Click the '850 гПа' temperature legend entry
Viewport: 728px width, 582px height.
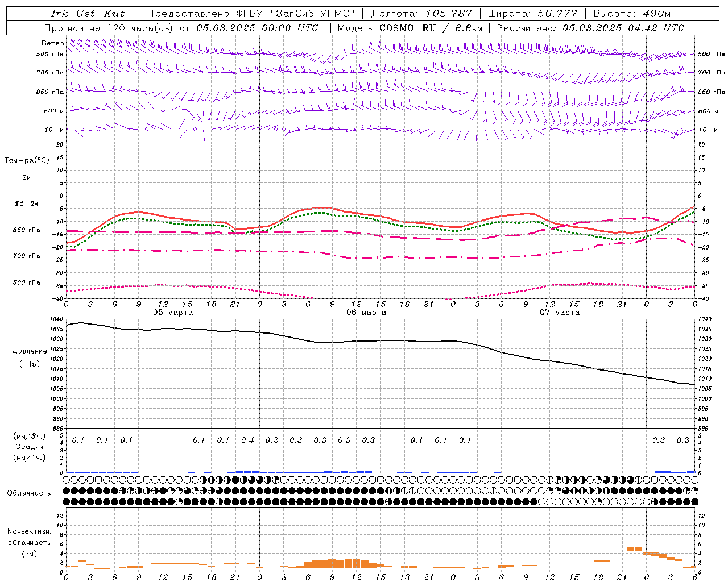(27, 230)
